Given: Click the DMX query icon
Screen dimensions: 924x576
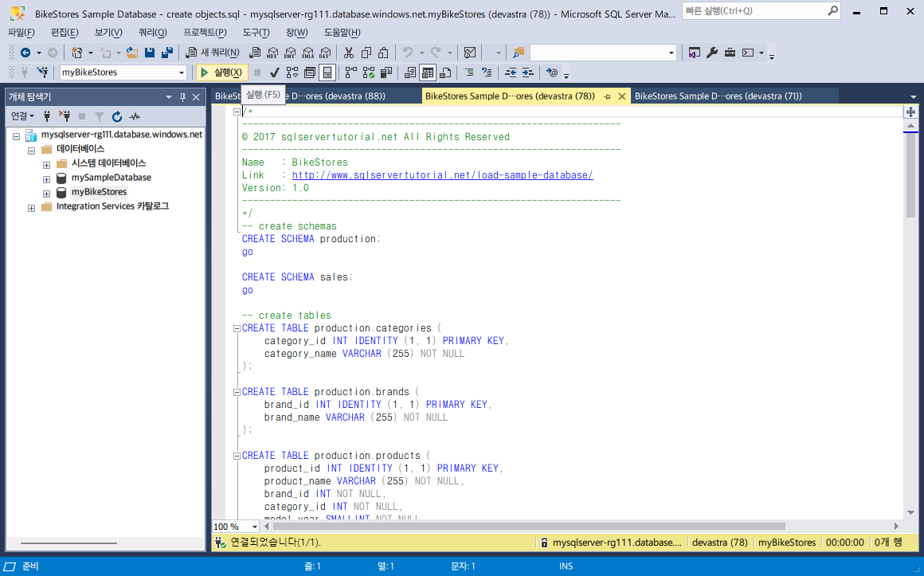Looking at the screenshot, I should point(289,53).
